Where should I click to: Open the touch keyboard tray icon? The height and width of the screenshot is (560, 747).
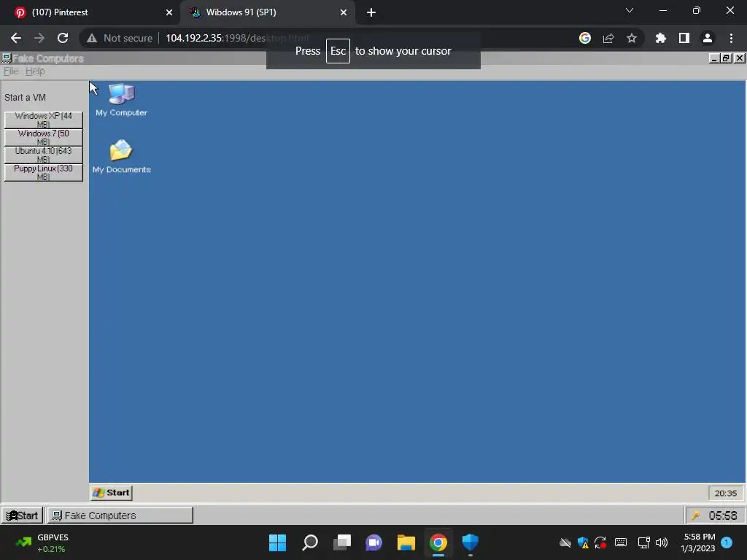(621, 542)
